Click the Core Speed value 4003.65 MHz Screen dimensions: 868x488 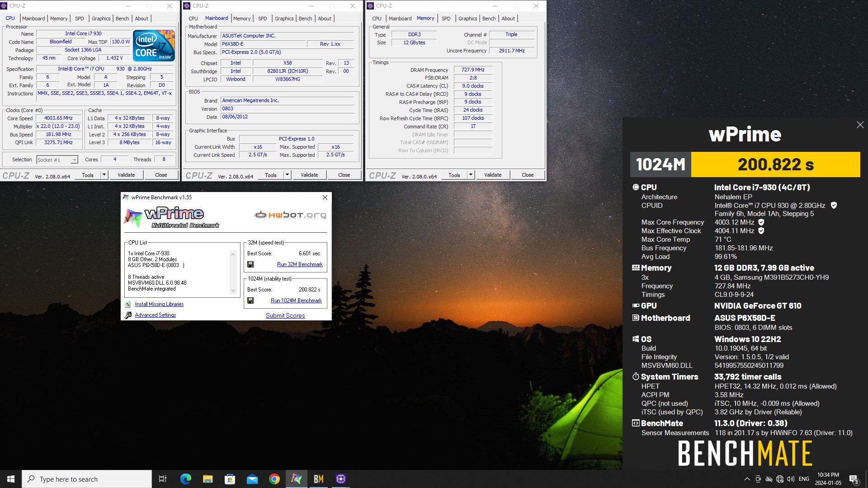pos(58,118)
